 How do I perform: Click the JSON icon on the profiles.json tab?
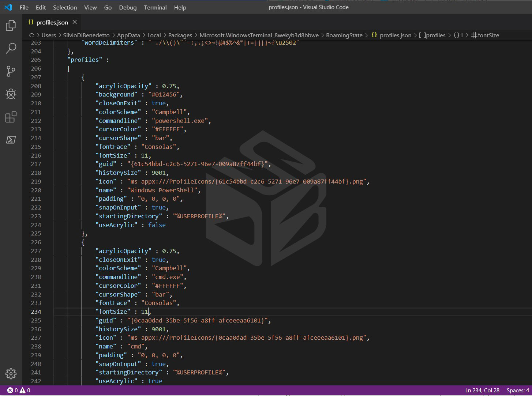pyautogui.click(x=31, y=22)
